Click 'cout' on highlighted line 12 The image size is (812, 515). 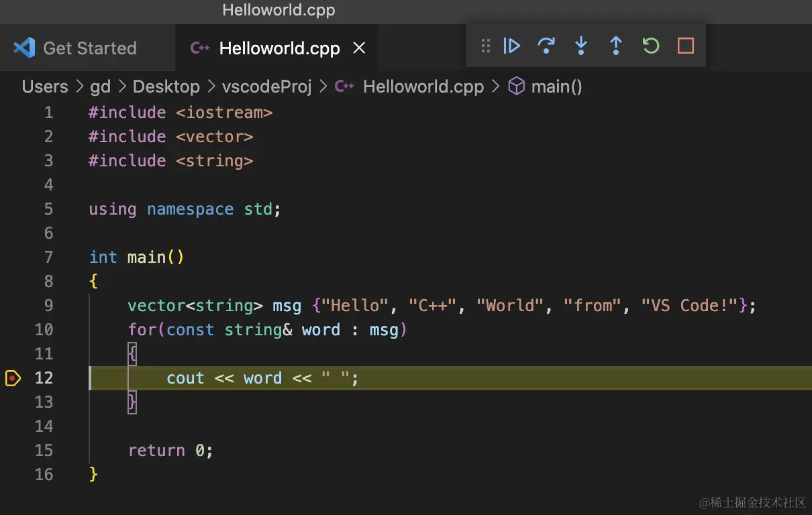click(185, 378)
